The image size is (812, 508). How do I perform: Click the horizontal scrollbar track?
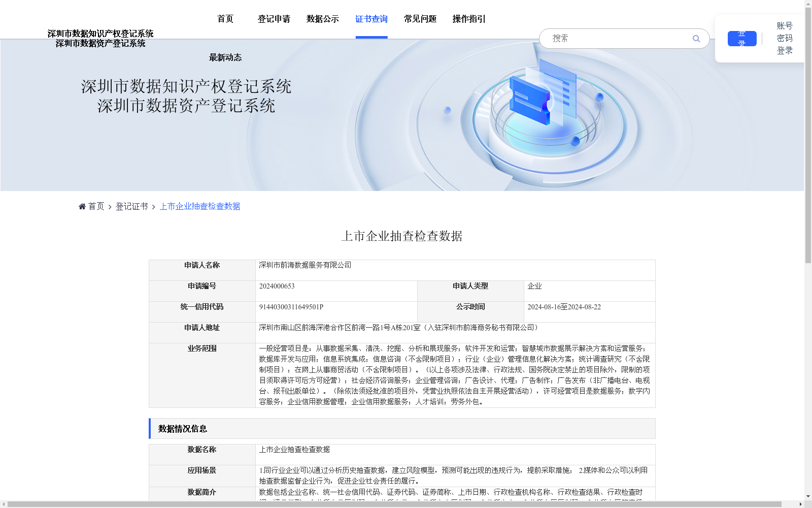[x=402, y=504]
